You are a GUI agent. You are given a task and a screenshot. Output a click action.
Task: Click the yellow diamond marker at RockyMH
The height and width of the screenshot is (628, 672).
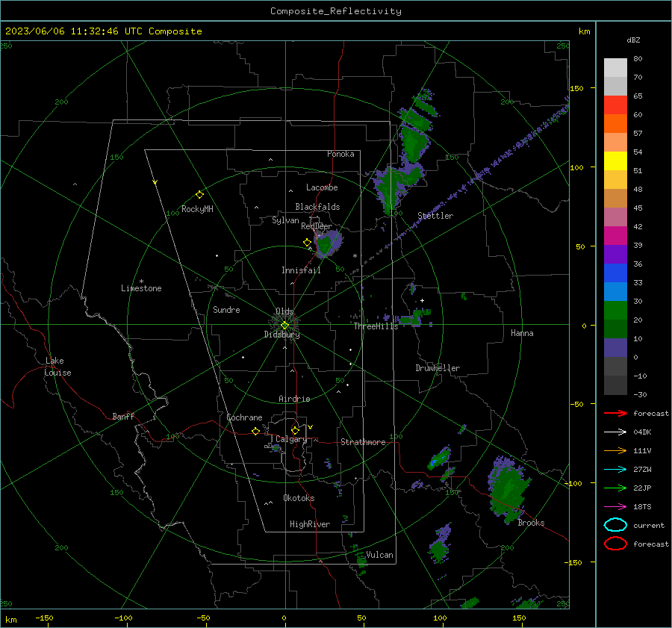pos(199,195)
